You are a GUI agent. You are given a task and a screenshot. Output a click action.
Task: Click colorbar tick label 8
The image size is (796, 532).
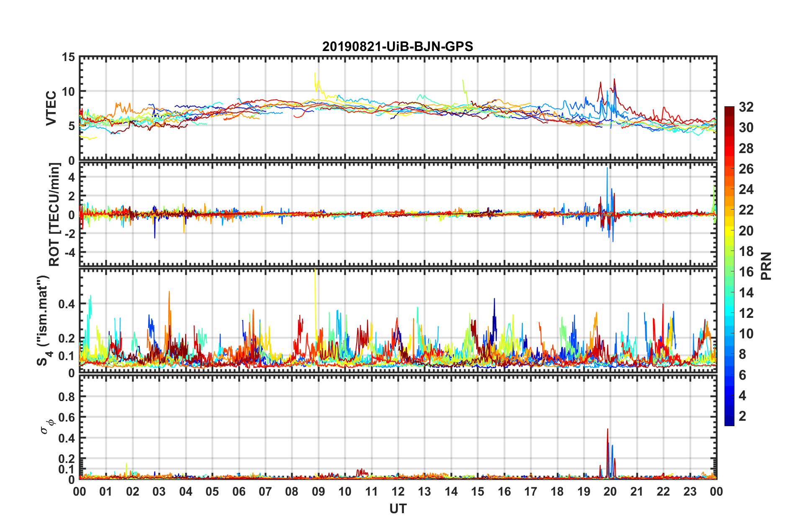point(742,354)
